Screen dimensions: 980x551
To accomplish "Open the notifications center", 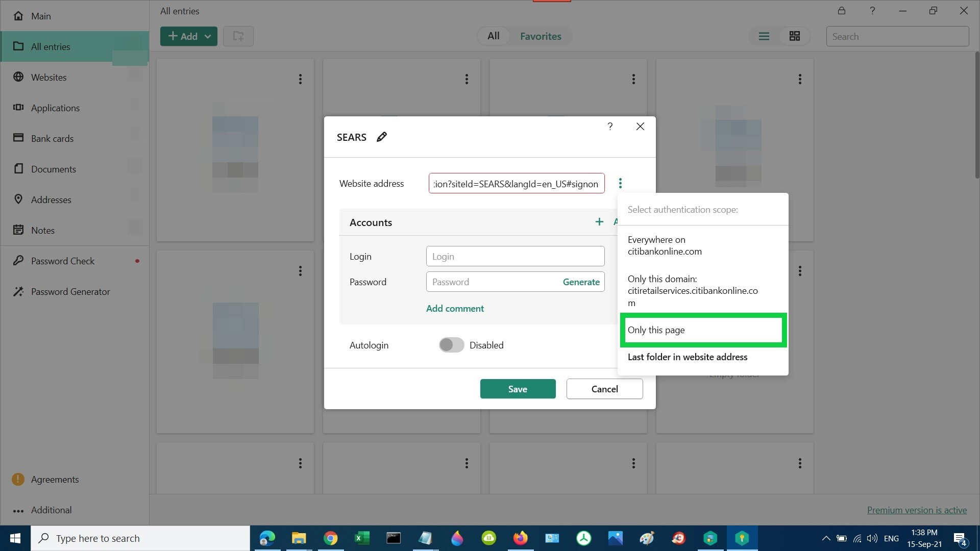I will 960,538.
